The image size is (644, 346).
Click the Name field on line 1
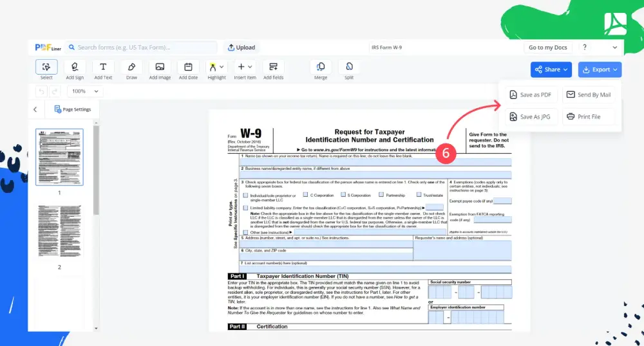(375, 162)
